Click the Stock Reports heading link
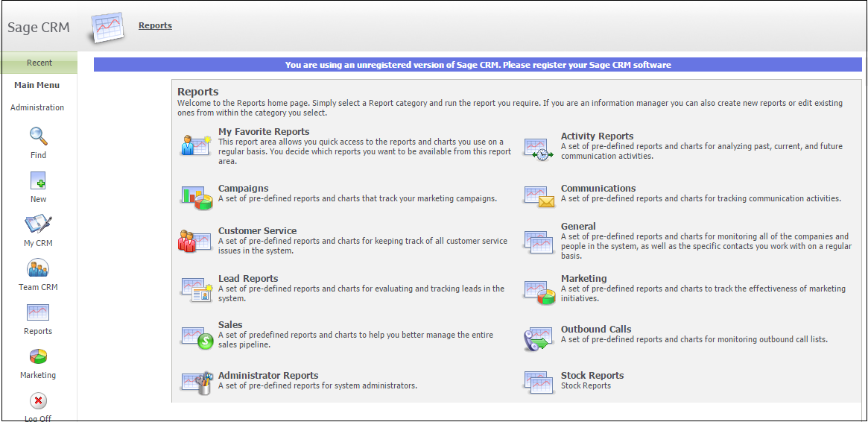Screen dimensions: 868x422 point(592,376)
